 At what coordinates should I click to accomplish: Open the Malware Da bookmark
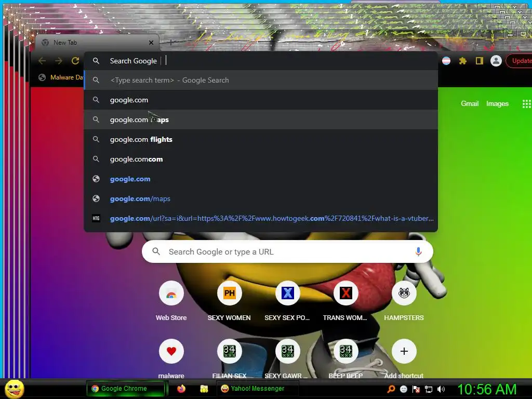(61, 77)
